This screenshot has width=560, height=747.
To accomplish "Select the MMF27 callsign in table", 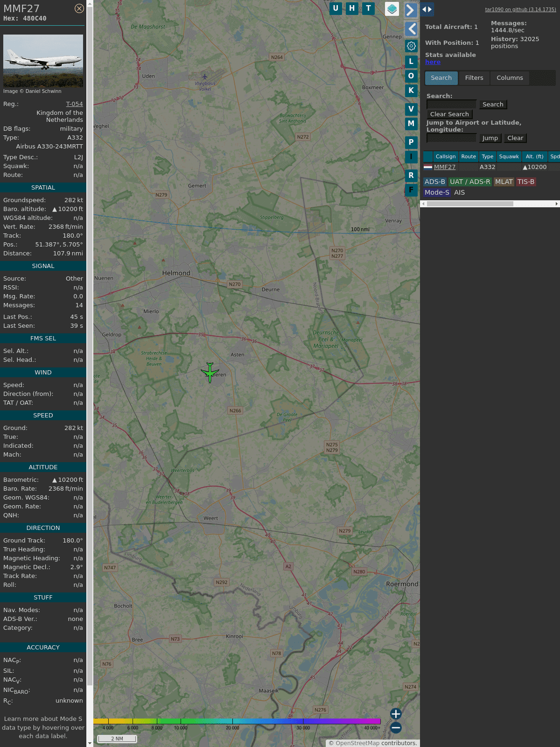I will coord(445,167).
